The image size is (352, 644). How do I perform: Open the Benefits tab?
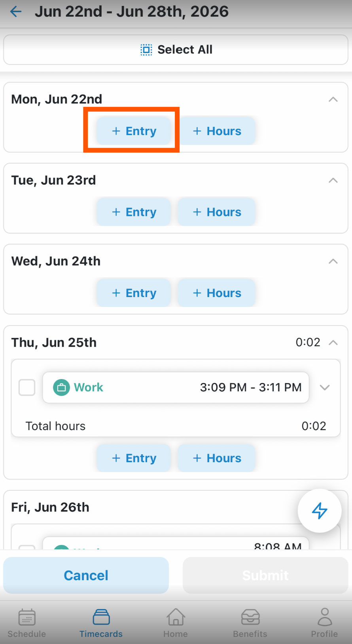[250, 623]
